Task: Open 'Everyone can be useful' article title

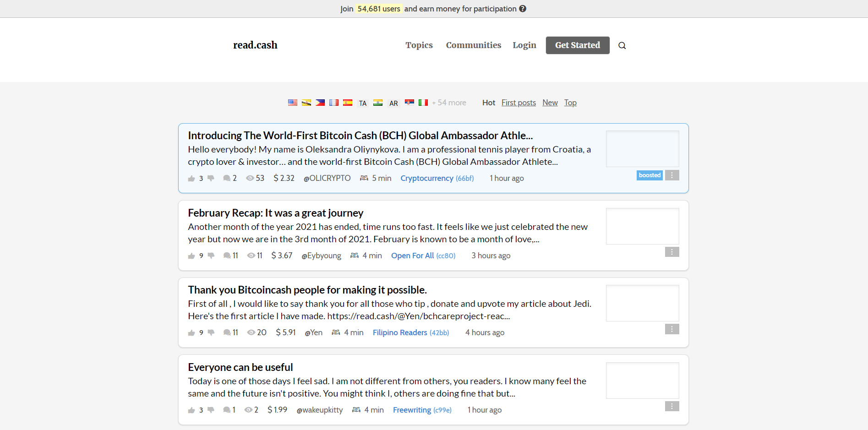Action: 240,367
